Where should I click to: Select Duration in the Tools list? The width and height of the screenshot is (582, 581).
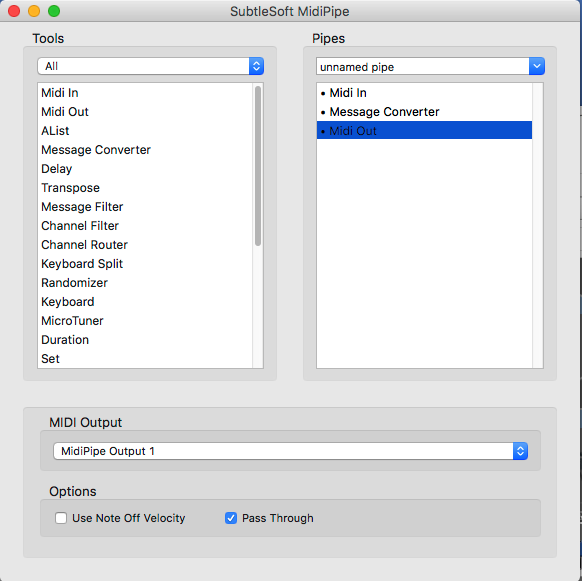(x=145, y=340)
